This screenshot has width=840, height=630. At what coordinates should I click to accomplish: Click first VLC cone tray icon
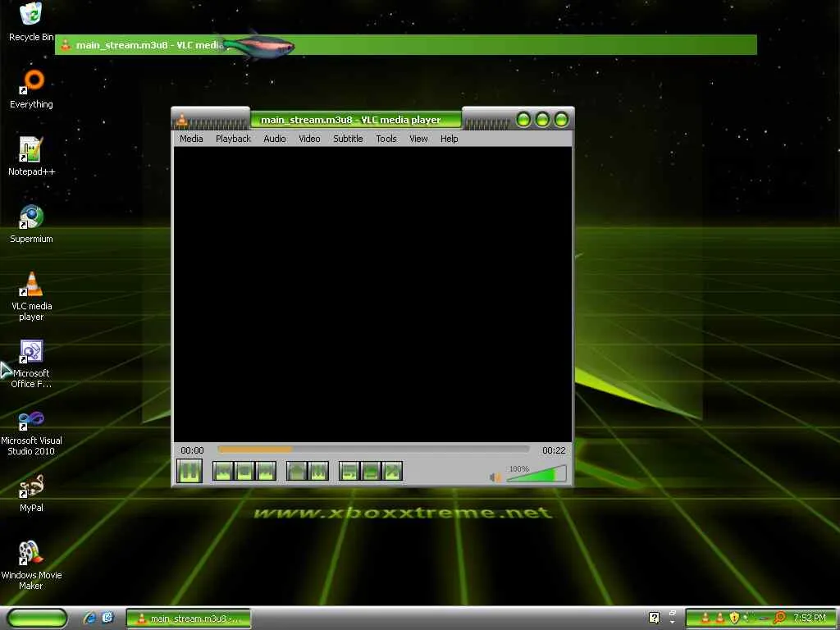705,619
